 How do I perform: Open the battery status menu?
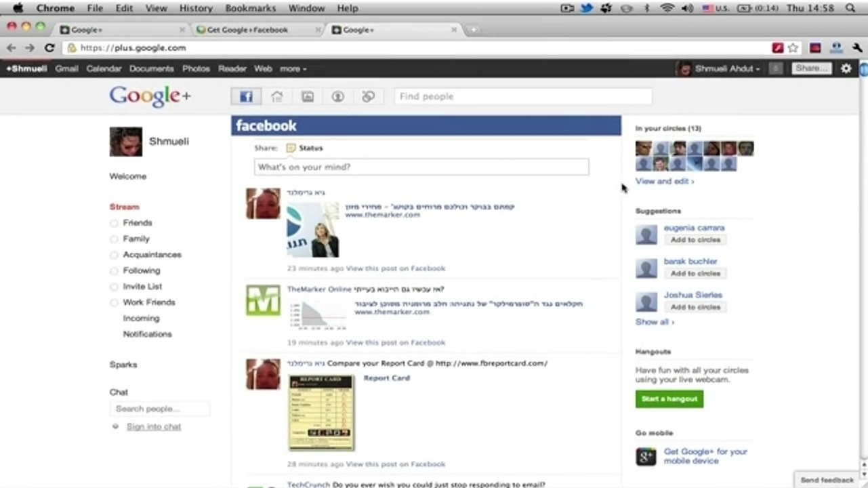pos(757,8)
